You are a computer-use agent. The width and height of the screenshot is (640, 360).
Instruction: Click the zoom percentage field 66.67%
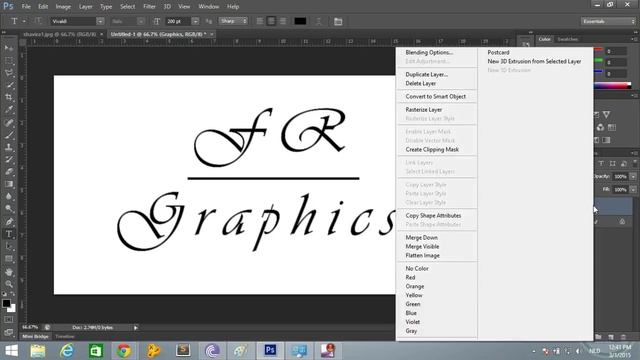[30, 327]
